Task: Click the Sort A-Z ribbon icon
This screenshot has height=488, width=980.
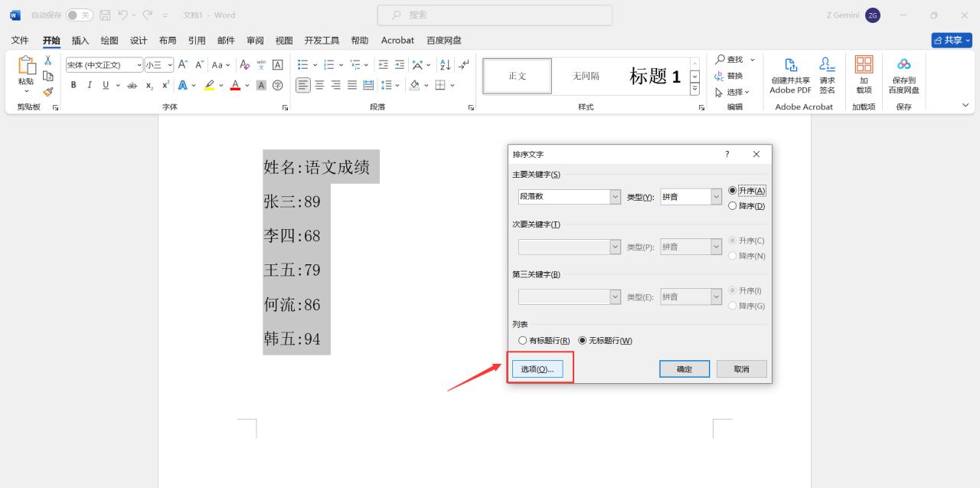Action: click(x=445, y=65)
